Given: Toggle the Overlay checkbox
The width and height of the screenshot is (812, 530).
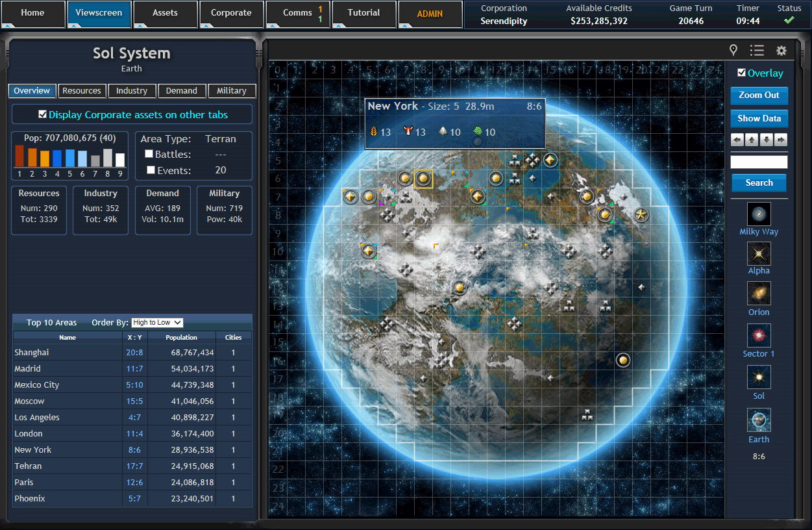Looking at the screenshot, I should [741, 73].
